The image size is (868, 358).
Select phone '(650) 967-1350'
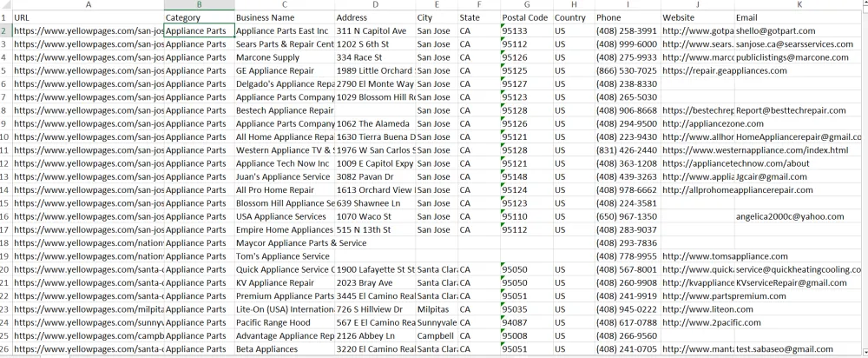[628, 216]
